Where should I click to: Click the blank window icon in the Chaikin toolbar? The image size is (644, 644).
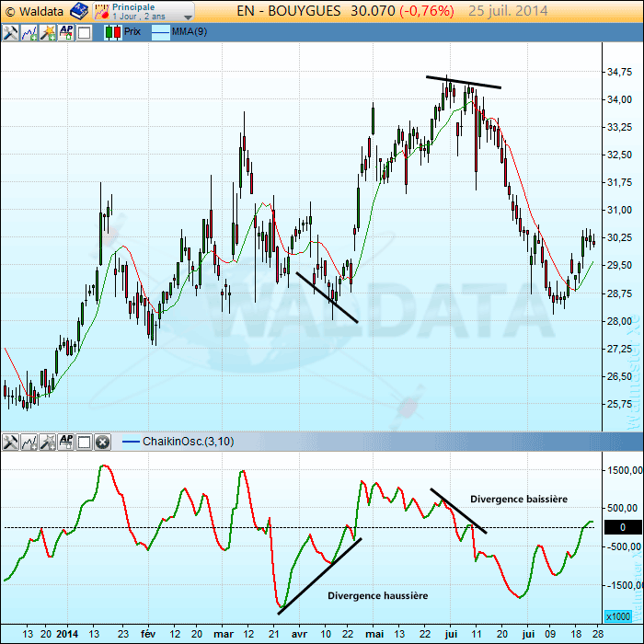click(x=85, y=443)
